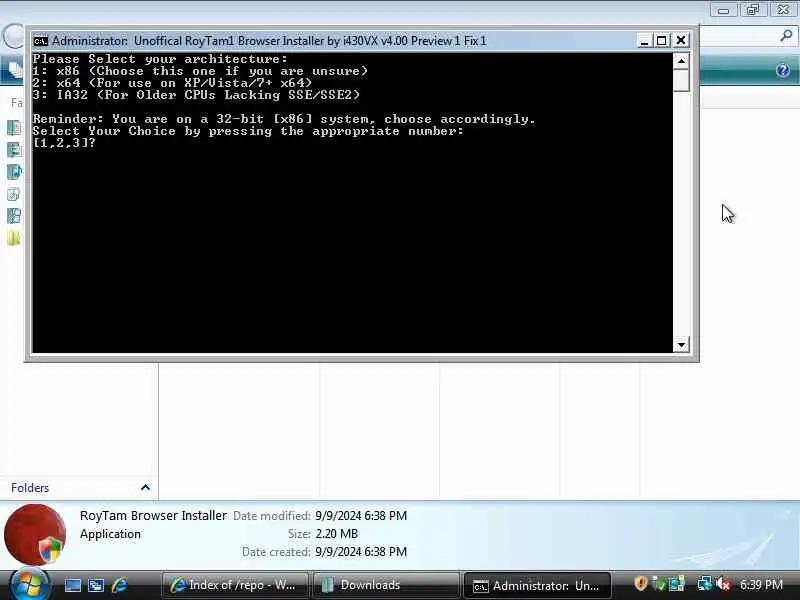
Task: Click Windows Security Center shield tray icon
Action: click(640, 583)
